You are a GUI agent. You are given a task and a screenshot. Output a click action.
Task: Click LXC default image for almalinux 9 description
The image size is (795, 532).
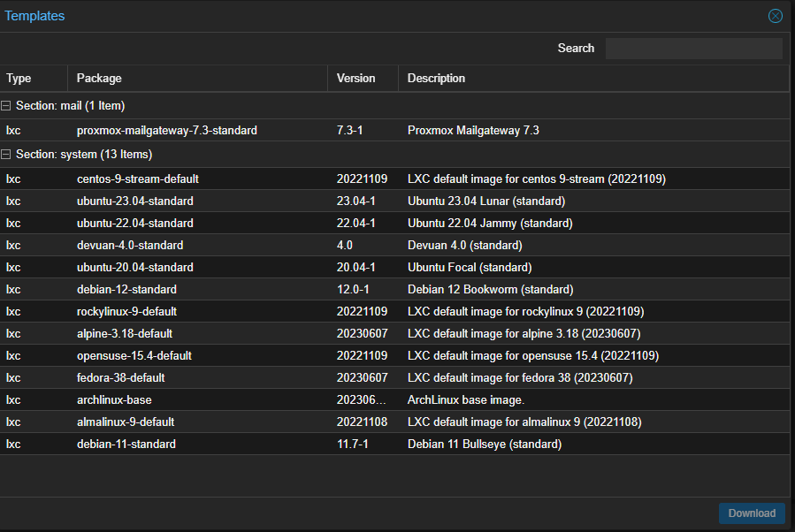524,422
